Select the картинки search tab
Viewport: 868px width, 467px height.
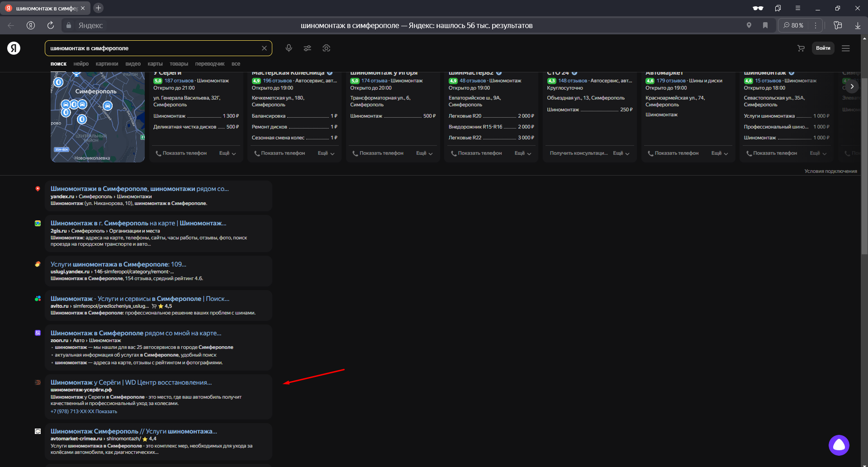click(107, 64)
